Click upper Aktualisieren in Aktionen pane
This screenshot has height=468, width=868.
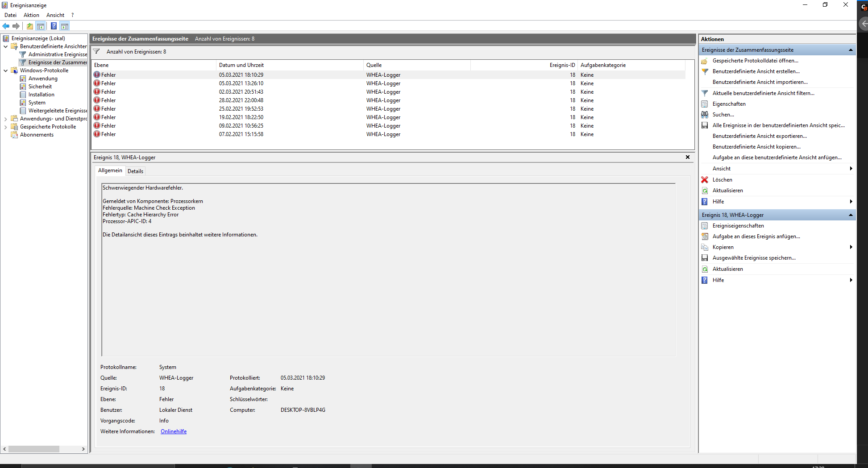click(727, 191)
